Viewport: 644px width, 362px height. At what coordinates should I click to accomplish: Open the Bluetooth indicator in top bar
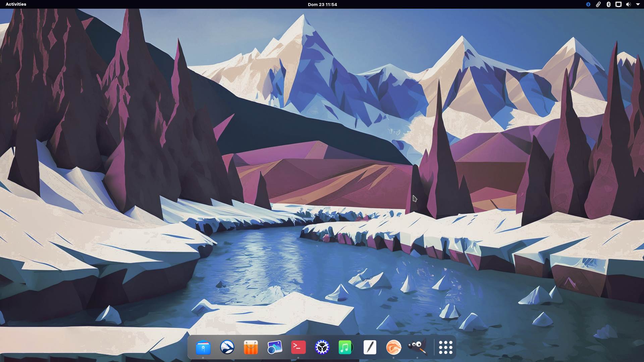[608, 4]
